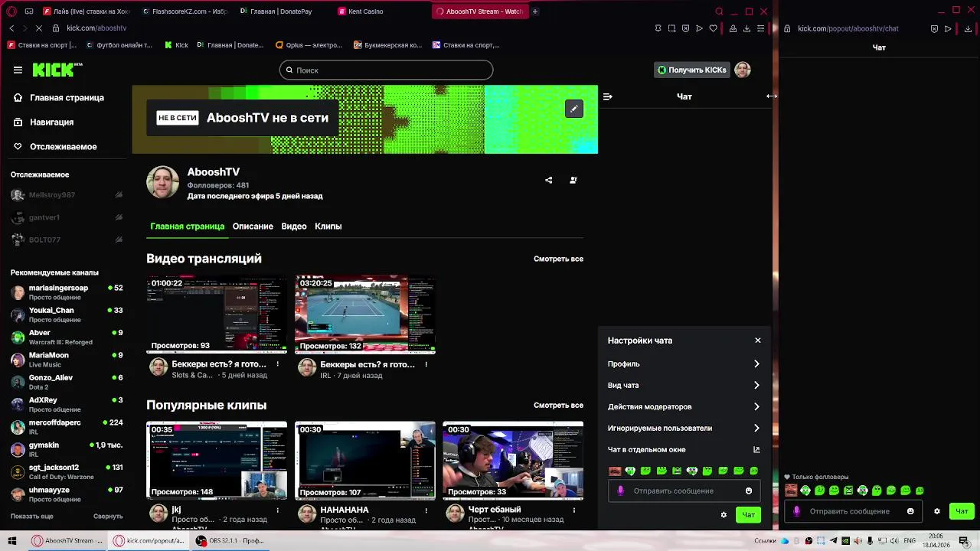
Task: Expand the Профиль settings section
Action: point(684,364)
